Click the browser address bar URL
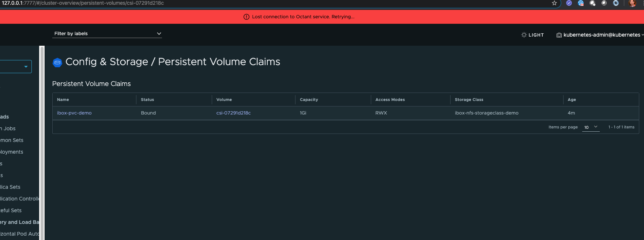Screen dimensions: 644x240 [x=83, y=3]
